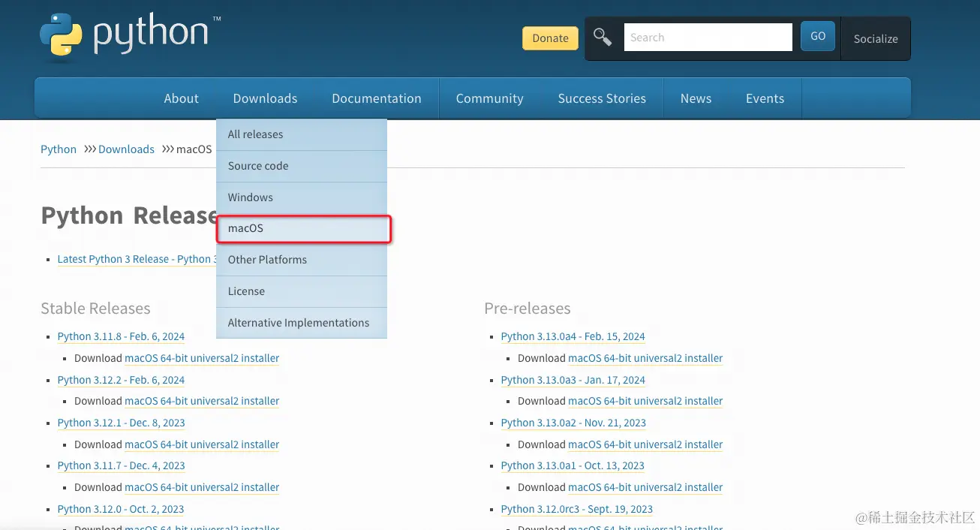Screen dimensions: 980x530
Task: Download the installer under Python 3.11.7
Action: tap(202, 487)
